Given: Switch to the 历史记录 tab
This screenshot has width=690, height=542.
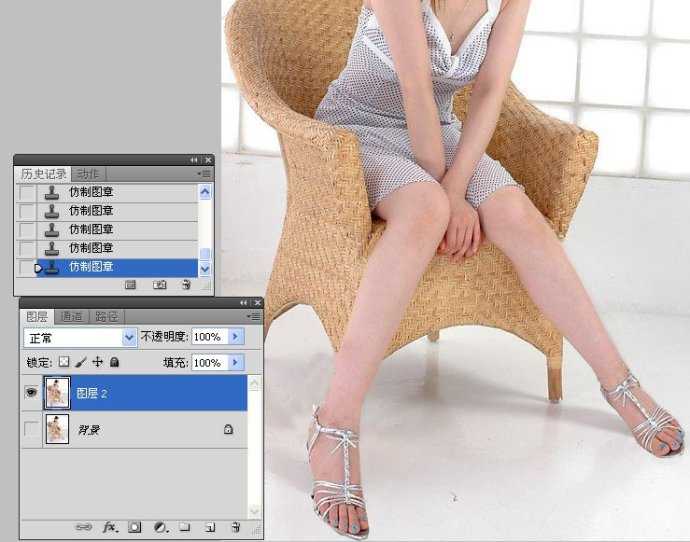Looking at the screenshot, I should pyautogui.click(x=43, y=174).
